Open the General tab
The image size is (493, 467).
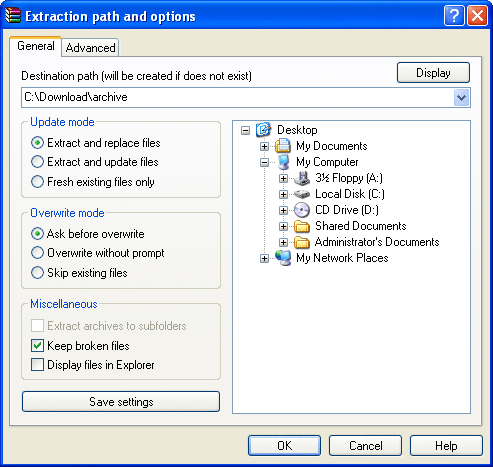(x=36, y=46)
